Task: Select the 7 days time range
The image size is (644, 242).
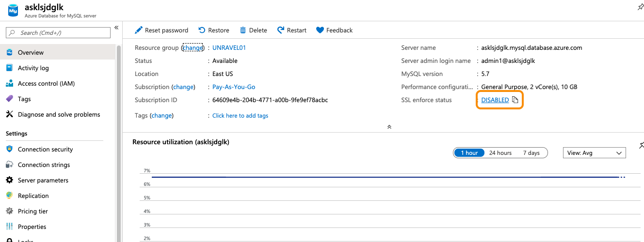Action: (531, 153)
